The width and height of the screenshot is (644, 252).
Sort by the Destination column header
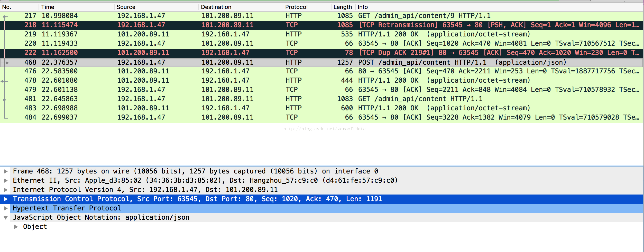point(216,7)
